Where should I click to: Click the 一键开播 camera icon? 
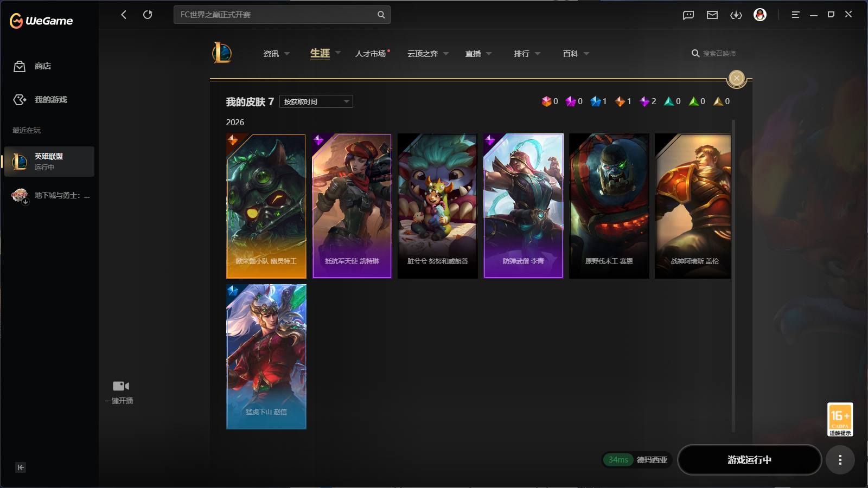[x=120, y=386]
